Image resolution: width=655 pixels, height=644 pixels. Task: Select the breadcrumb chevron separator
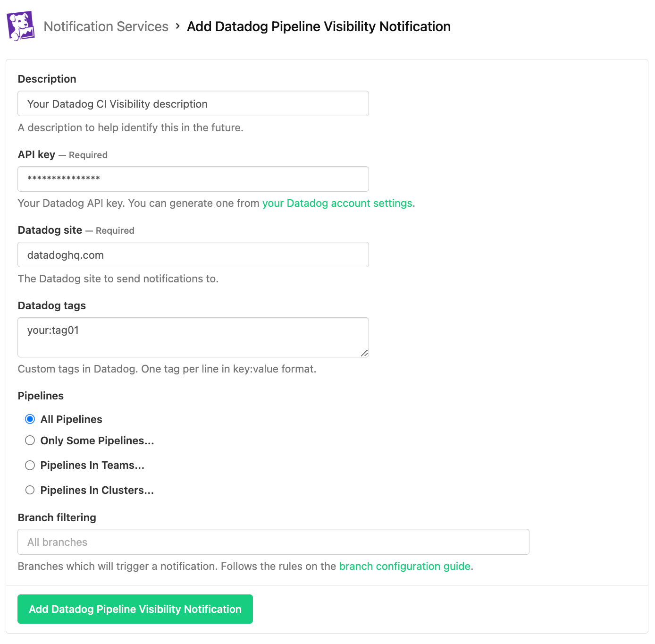click(177, 27)
